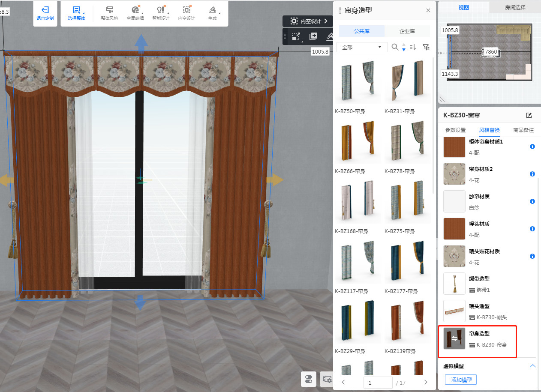
Task: Switch to the 公共库 tab
Action: click(x=361, y=31)
